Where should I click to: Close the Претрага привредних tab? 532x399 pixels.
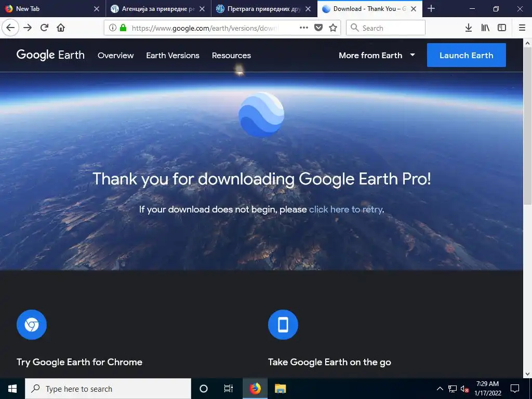pyautogui.click(x=308, y=9)
